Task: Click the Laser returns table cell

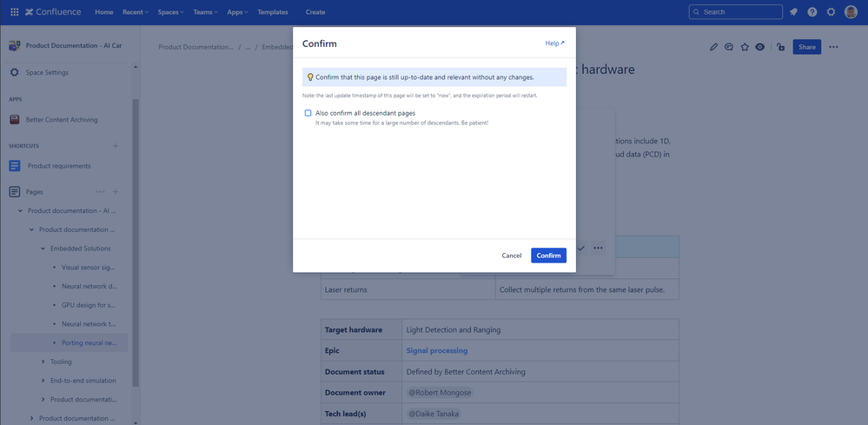Action: (x=408, y=289)
